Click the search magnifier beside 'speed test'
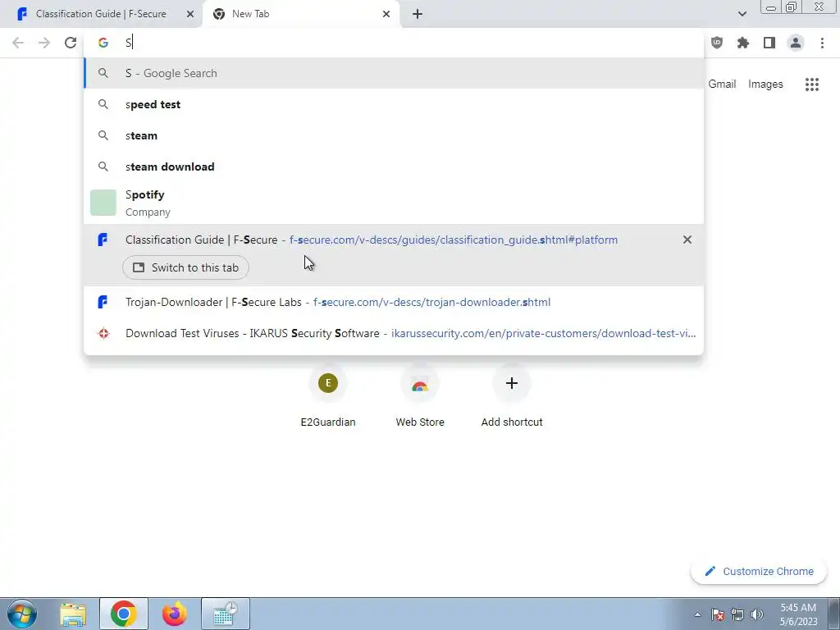840x630 pixels. click(103, 104)
